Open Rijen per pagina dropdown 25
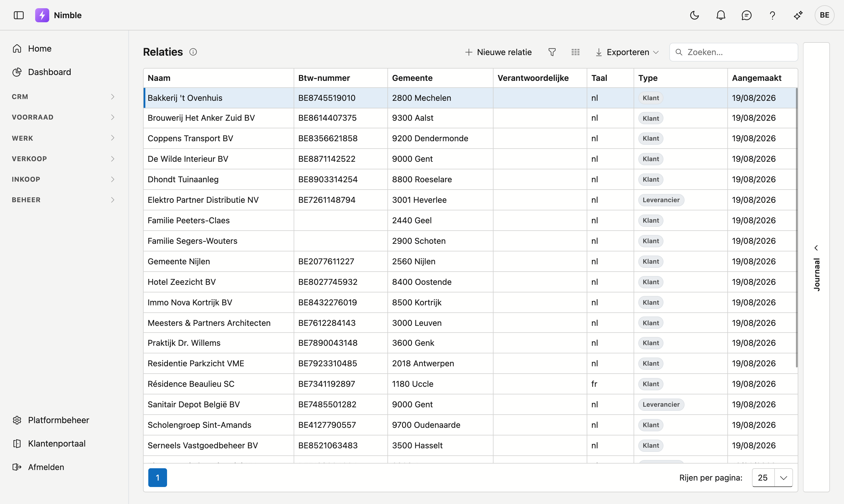The width and height of the screenshot is (844, 504). [x=772, y=478]
